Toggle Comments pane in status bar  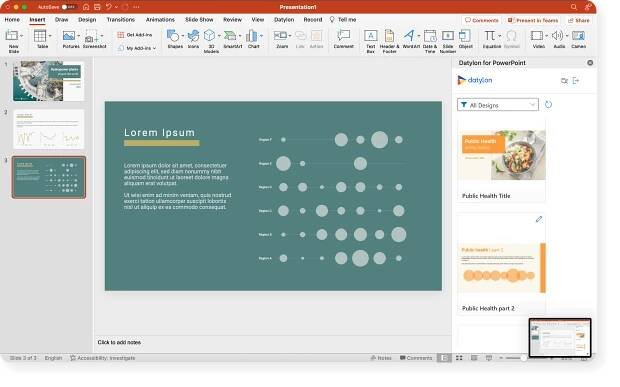[x=416, y=358]
